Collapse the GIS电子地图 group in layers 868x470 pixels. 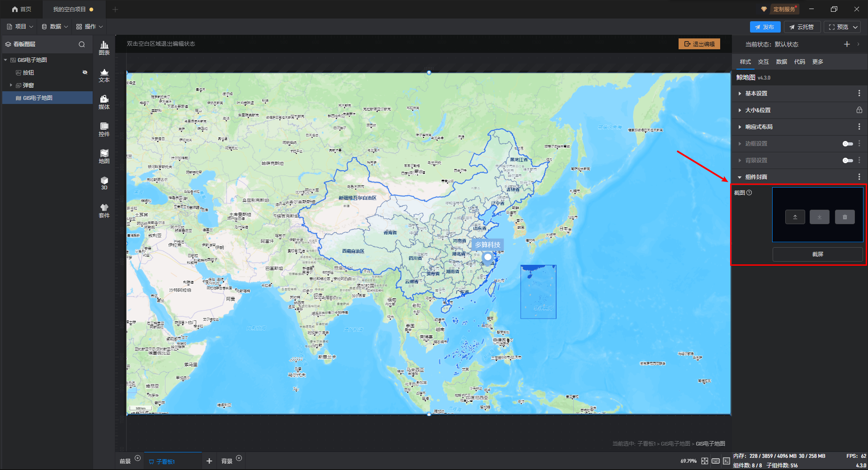pos(5,60)
